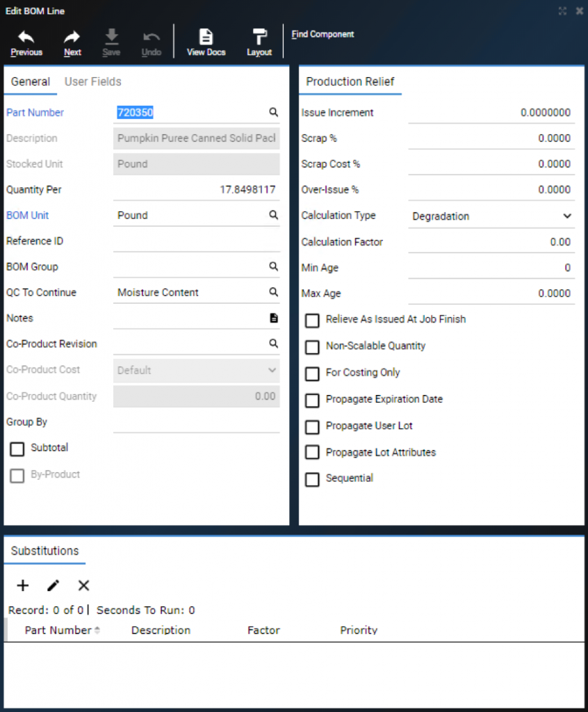Enable the Subtotal checkbox
The image size is (588, 712).
[17, 448]
